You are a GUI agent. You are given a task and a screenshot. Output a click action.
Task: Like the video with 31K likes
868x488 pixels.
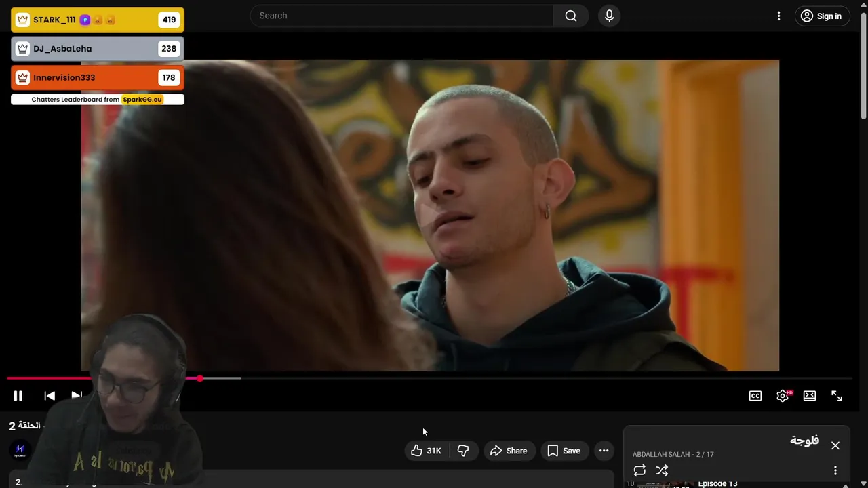(426, 451)
